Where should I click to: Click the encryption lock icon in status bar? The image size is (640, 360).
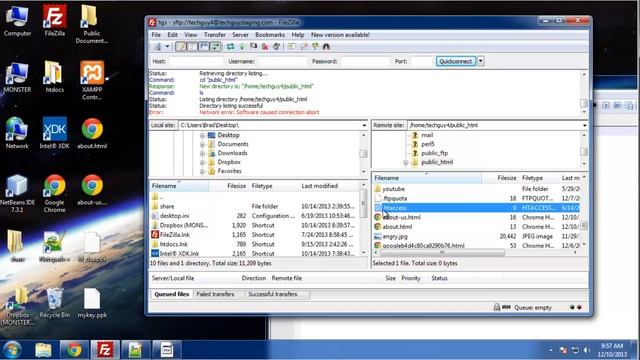click(x=497, y=307)
